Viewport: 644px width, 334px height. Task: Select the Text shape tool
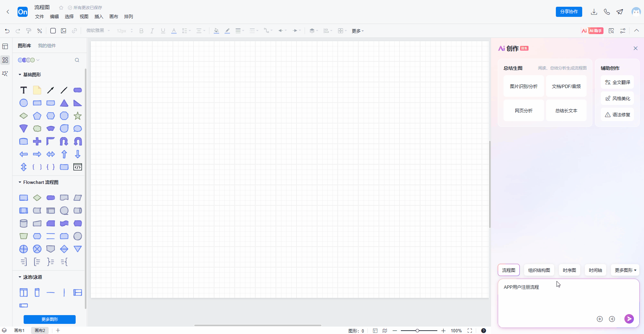click(x=23, y=90)
